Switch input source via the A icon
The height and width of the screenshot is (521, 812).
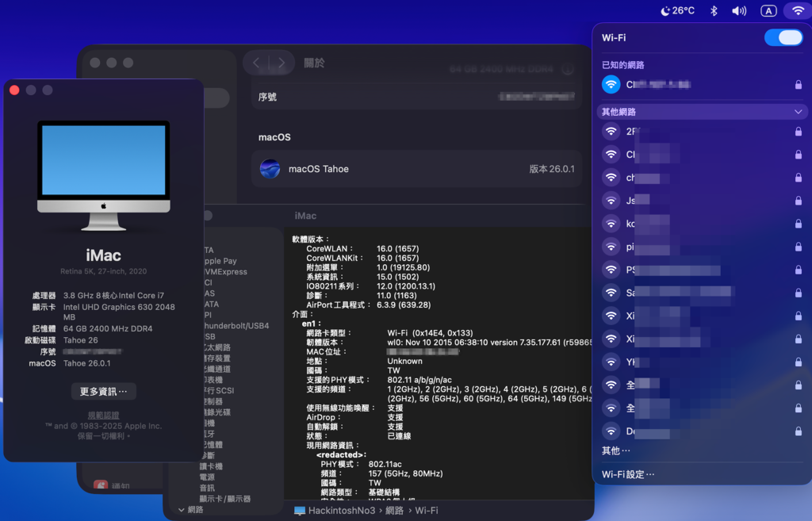768,10
